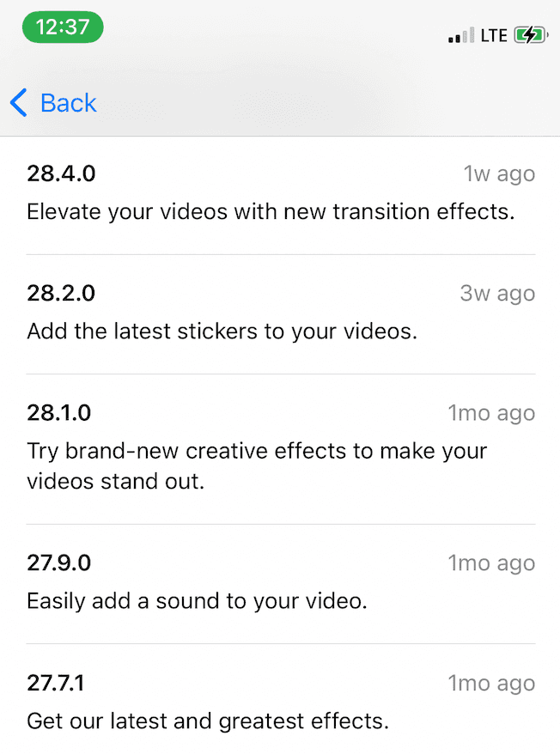Tap the latest stickers release note
Viewport: 560px width, 754px height.
click(x=222, y=331)
